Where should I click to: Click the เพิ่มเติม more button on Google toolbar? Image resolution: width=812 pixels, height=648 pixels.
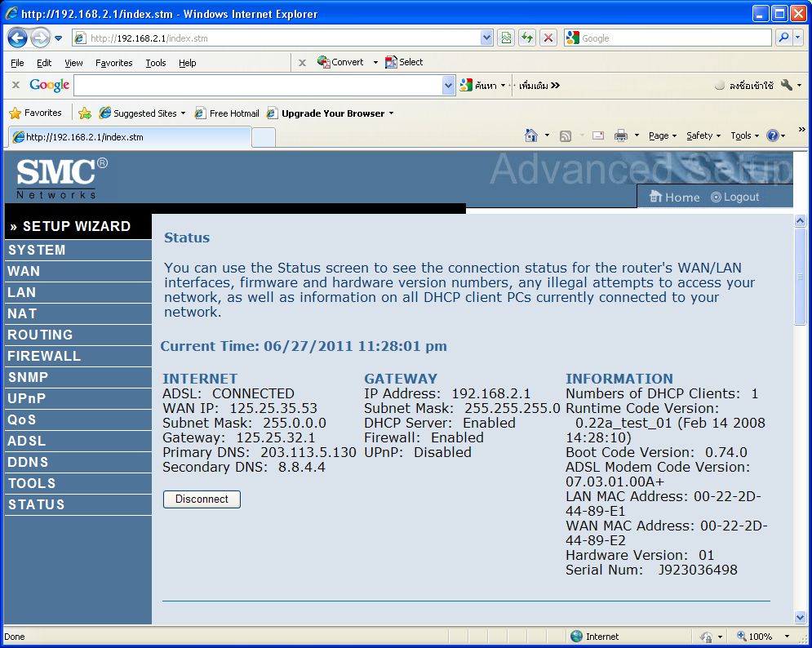click(x=539, y=86)
